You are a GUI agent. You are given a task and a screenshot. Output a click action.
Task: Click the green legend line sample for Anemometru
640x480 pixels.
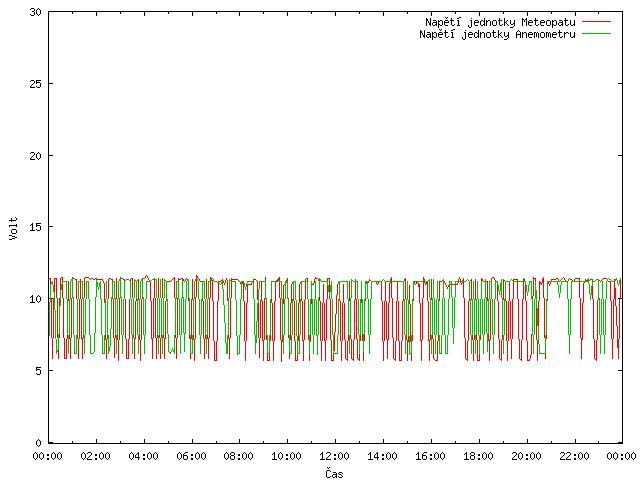(x=596, y=34)
